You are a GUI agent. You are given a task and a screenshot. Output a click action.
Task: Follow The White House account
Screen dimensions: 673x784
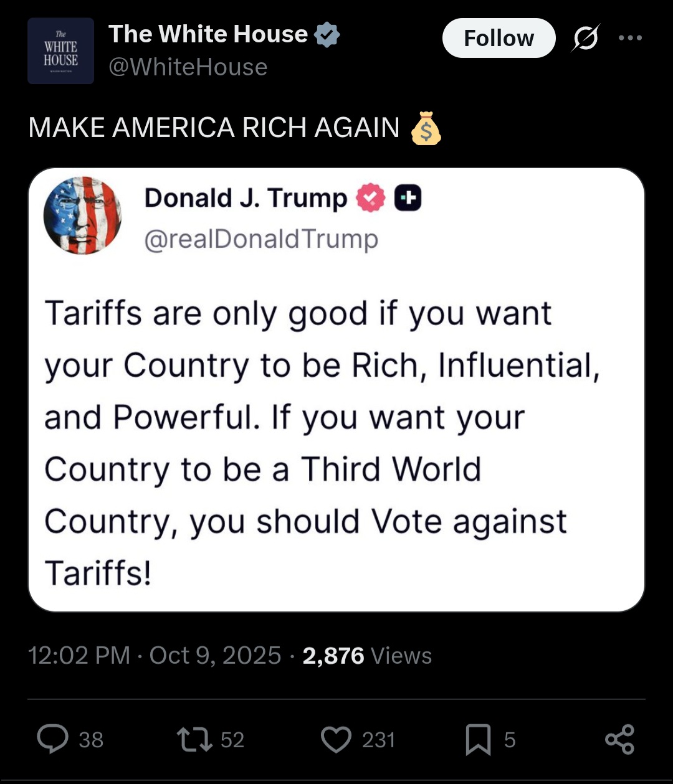499,38
